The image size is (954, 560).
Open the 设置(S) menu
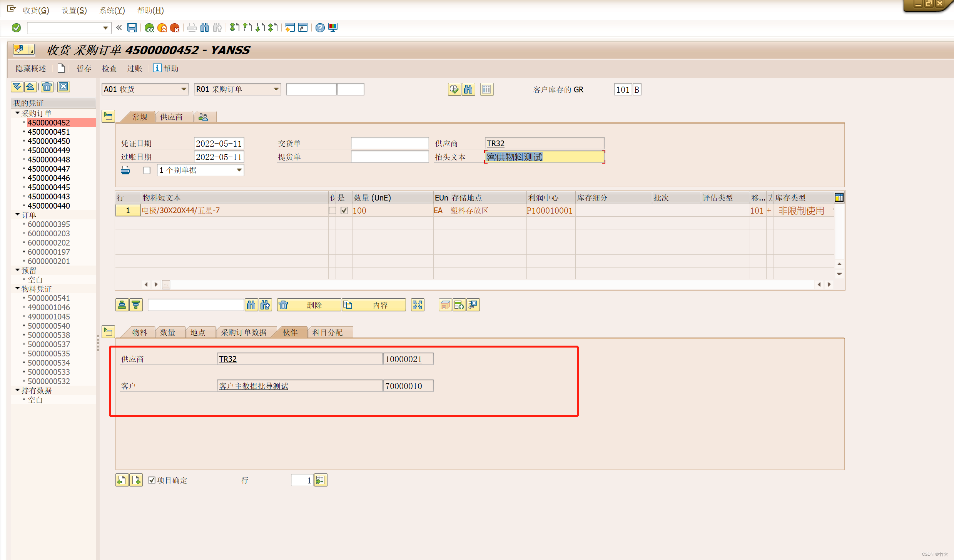coord(74,10)
